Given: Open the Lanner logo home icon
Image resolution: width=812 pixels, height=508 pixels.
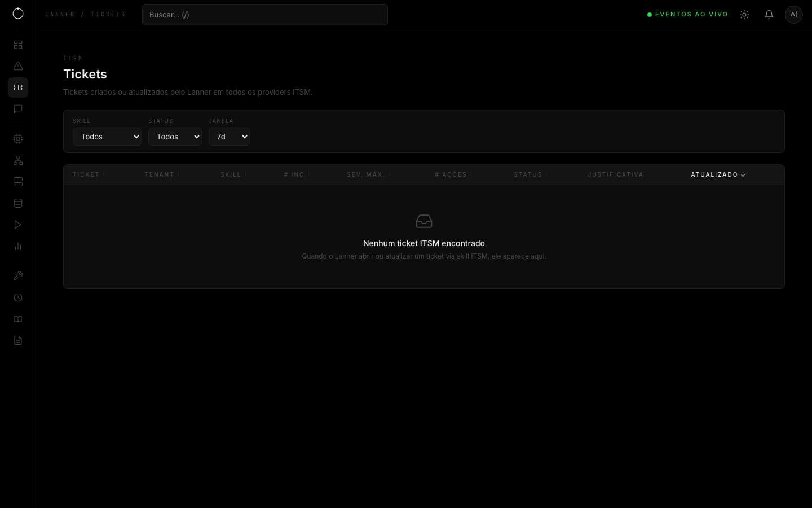Looking at the screenshot, I should [18, 14].
